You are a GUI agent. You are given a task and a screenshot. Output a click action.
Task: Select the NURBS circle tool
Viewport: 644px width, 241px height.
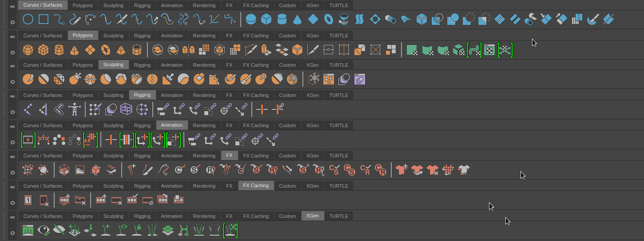coord(28,19)
